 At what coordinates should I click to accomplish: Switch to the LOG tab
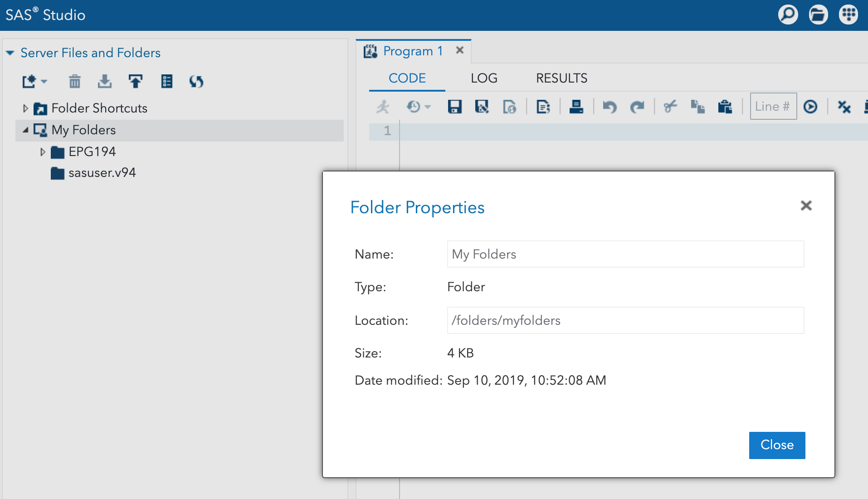[483, 78]
